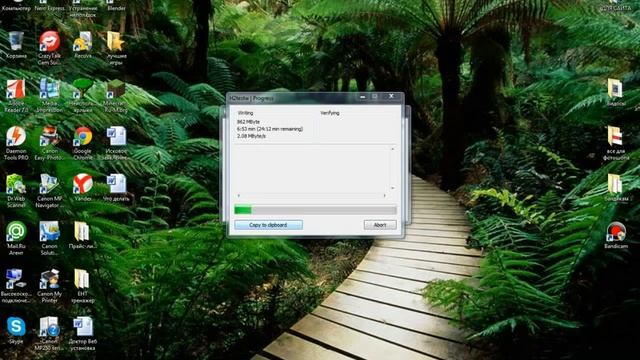Select the Что делать Word document
Screen dimensions: 640x360
tap(116, 187)
